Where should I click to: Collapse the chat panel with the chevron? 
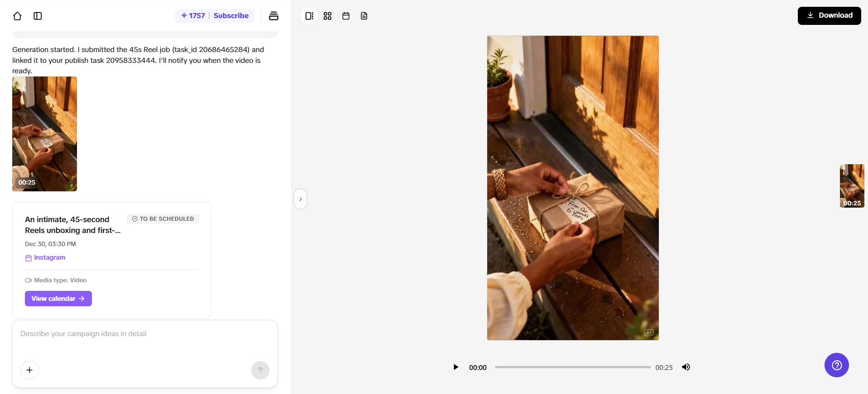click(x=301, y=199)
